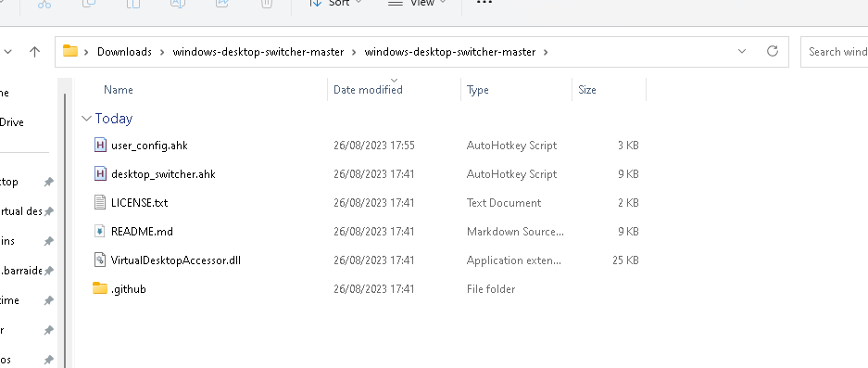Sort by the Size column header
The width and height of the screenshot is (868, 368).
587,90
